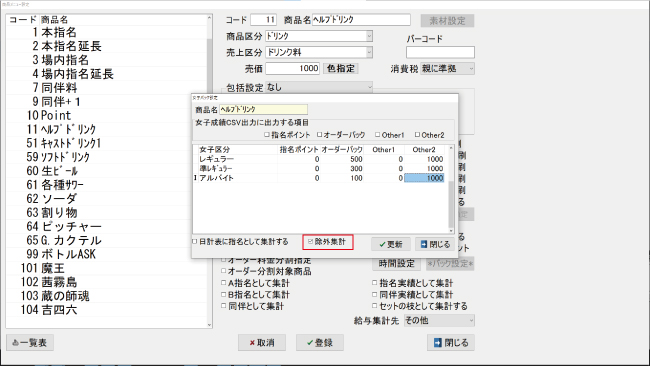Screen dimensions: 650x366
Task: Select 蔵の師魂 in product list
Action: [107, 296]
